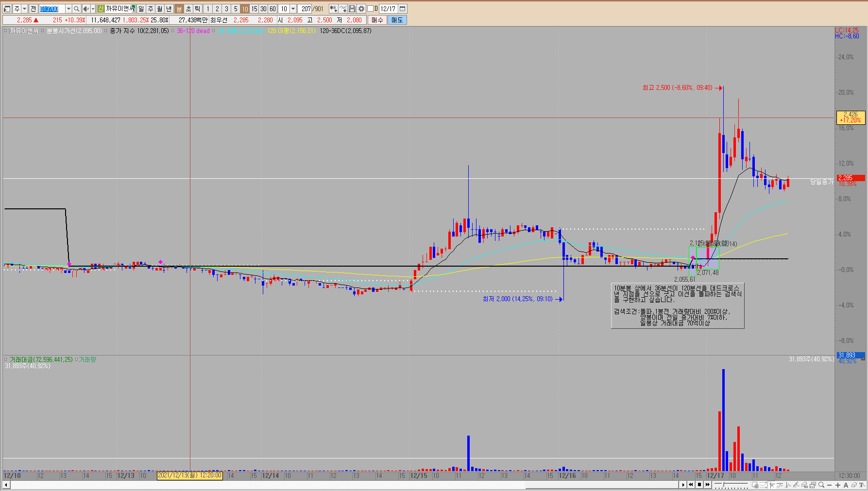868x491 pixels.
Task: Expand the minute interval dropdown showing 10
Action: click(x=293, y=9)
